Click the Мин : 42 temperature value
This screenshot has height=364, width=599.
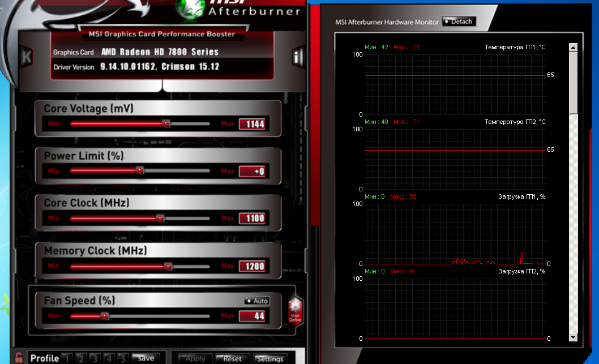[376, 48]
